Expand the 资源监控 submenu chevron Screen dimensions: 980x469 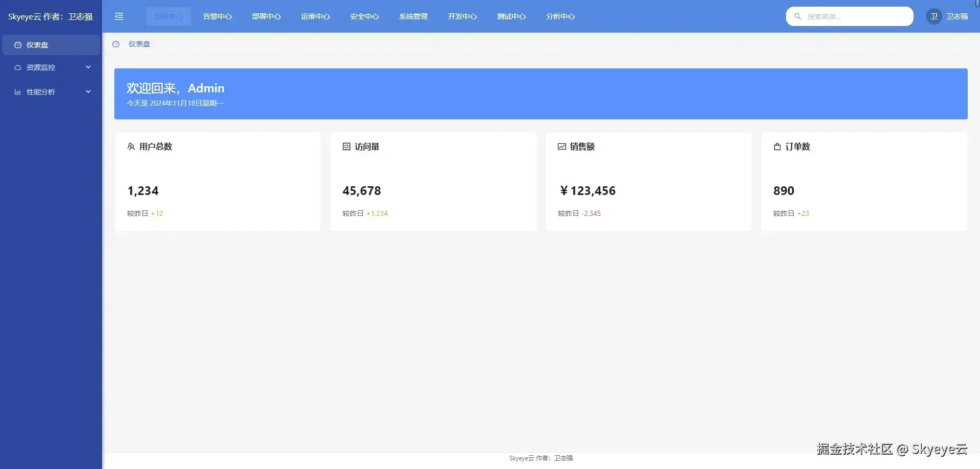click(x=88, y=67)
